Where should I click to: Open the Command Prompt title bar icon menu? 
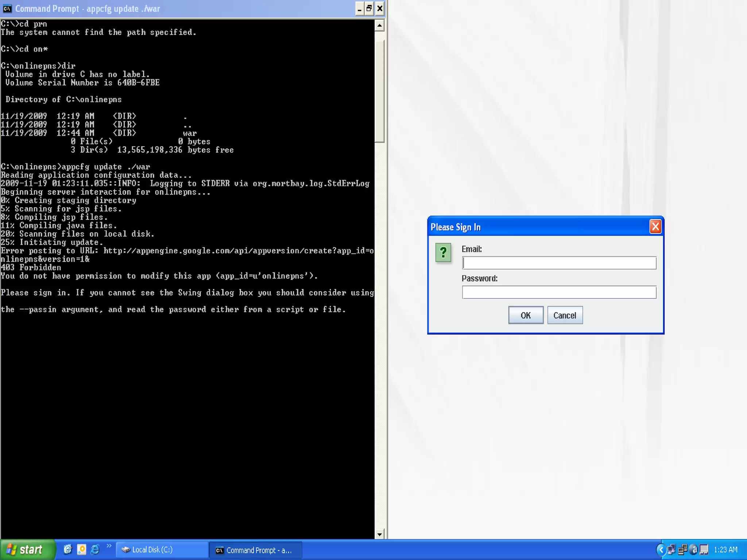(x=7, y=8)
